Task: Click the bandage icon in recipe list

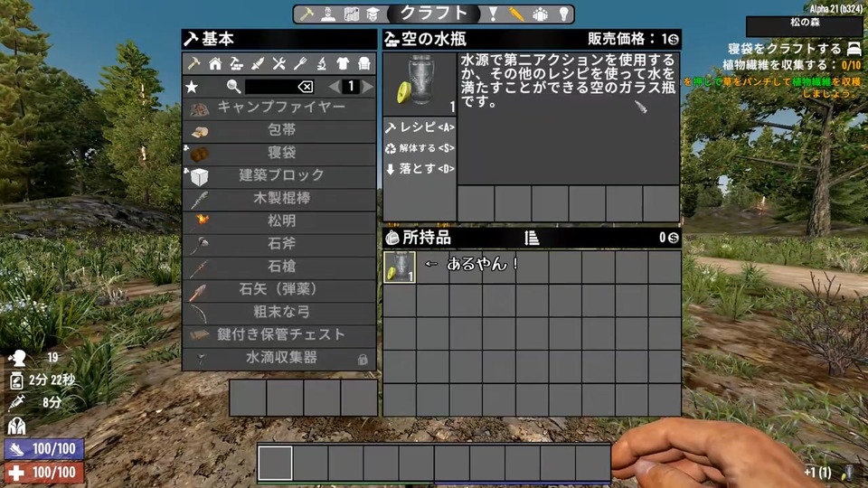Action: 199,131
